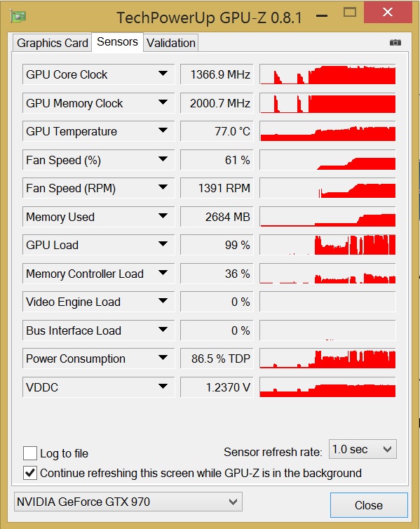Click the Power Consumption value field
Screen dimensions: 420x529
pyautogui.click(x=217, y=359)
